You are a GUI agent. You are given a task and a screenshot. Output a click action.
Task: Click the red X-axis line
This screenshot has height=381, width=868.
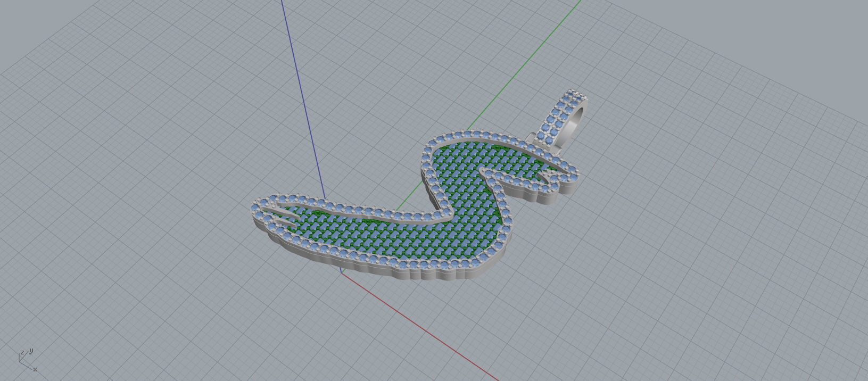[x=420, y=326]
